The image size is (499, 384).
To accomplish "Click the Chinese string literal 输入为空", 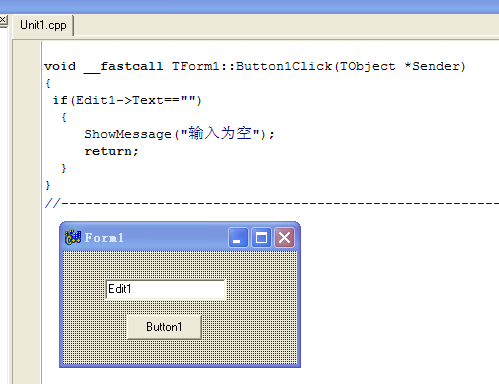I will (220, 133).
